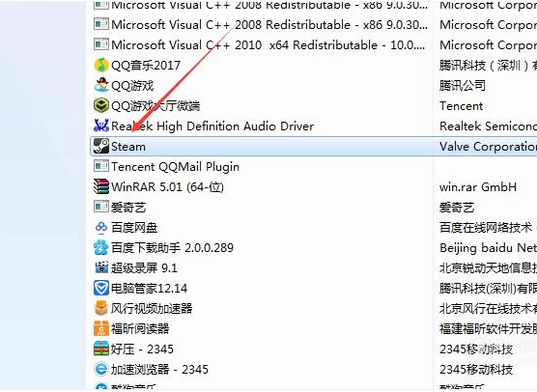Click the 超级录屏 9.1 icon
This screenshot has width=537, height=392.
[101, 267]
